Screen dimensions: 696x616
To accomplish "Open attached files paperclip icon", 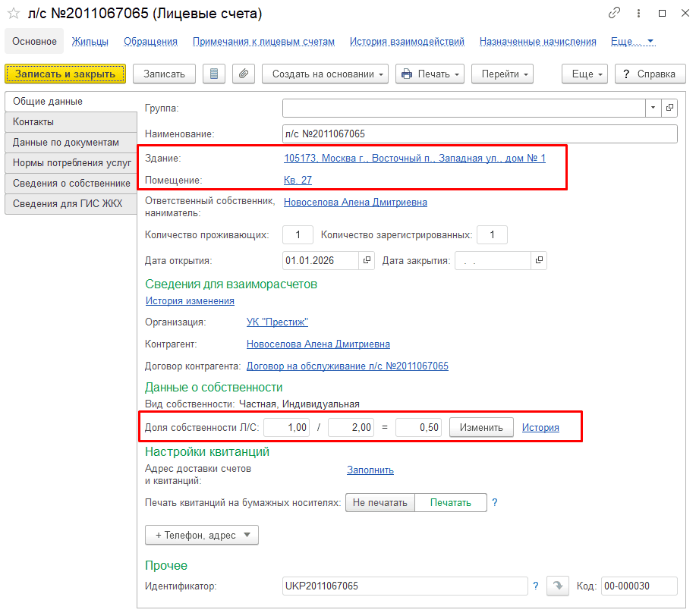I will (243, 74).
